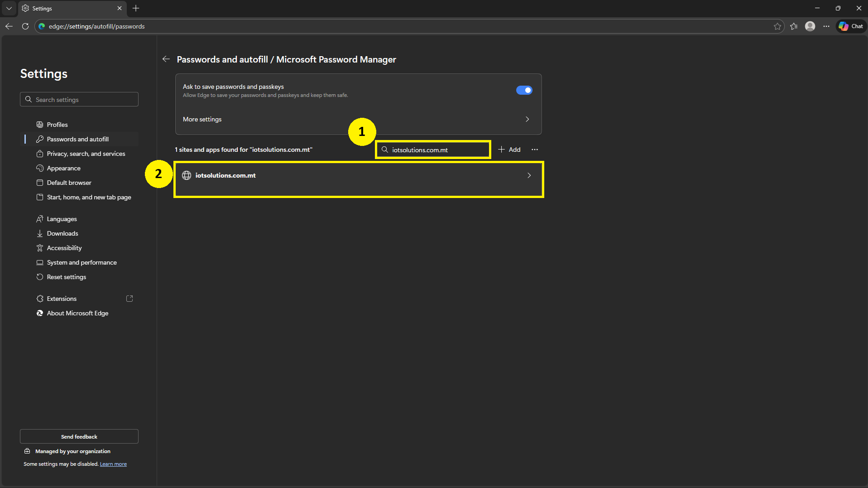This screenshot has height=488, width=868.
Task: Click the magnifier icon in password search
Action: point(385,150)
